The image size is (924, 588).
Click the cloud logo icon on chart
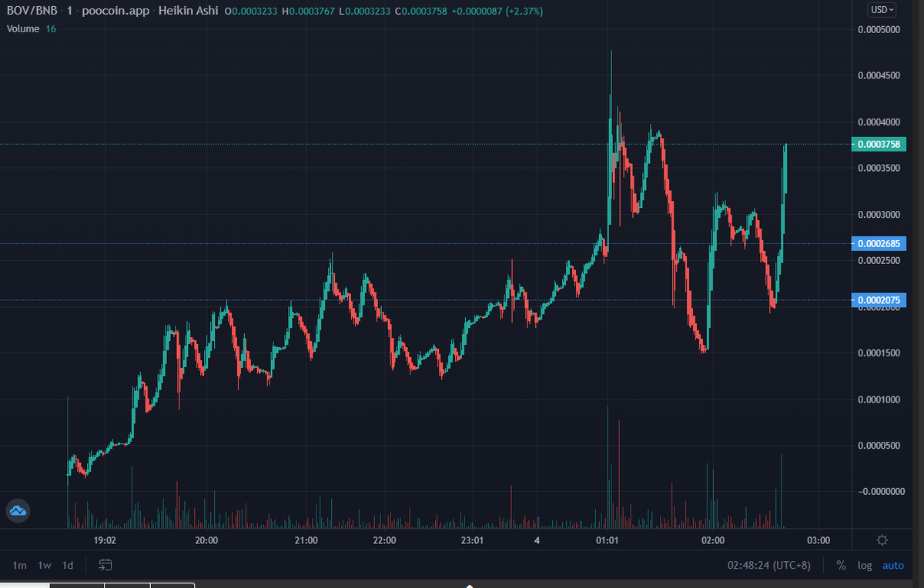pyautogui.click(x=18, y=510)
